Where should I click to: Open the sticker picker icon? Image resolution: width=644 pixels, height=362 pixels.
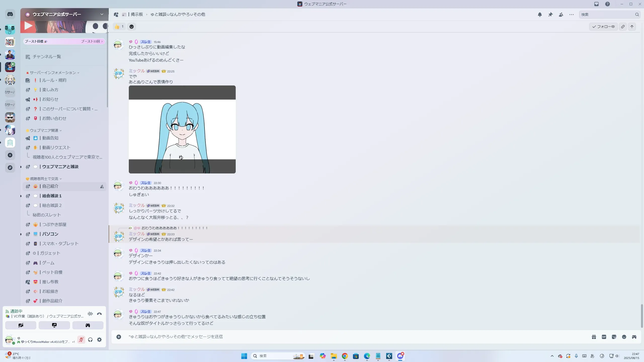[614, 337]
